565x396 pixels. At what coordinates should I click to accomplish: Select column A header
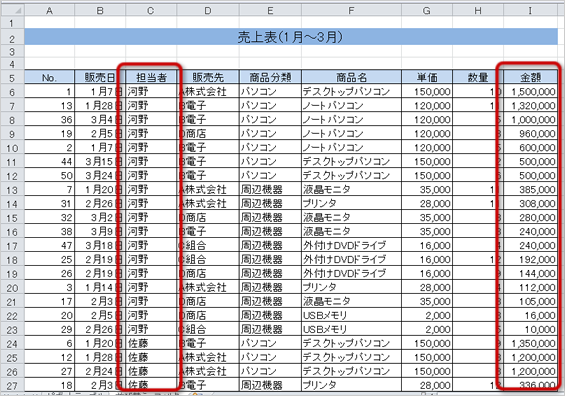click(x=49, y=10)
